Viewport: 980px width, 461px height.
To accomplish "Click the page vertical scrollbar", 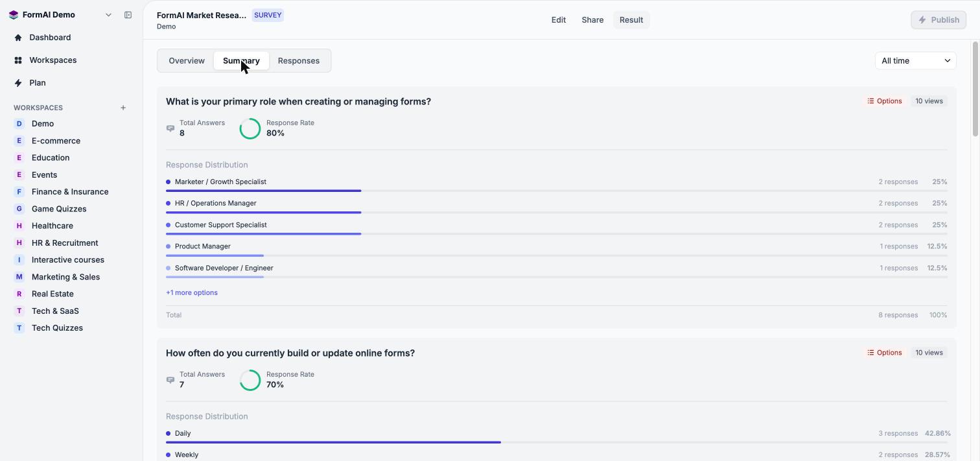I will 975,89.
